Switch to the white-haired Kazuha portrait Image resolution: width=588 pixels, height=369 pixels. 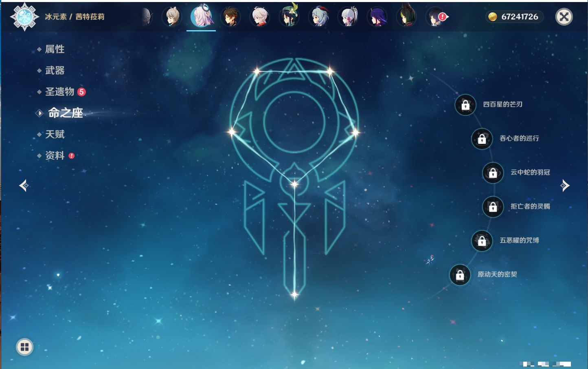(x=260, y=17)
